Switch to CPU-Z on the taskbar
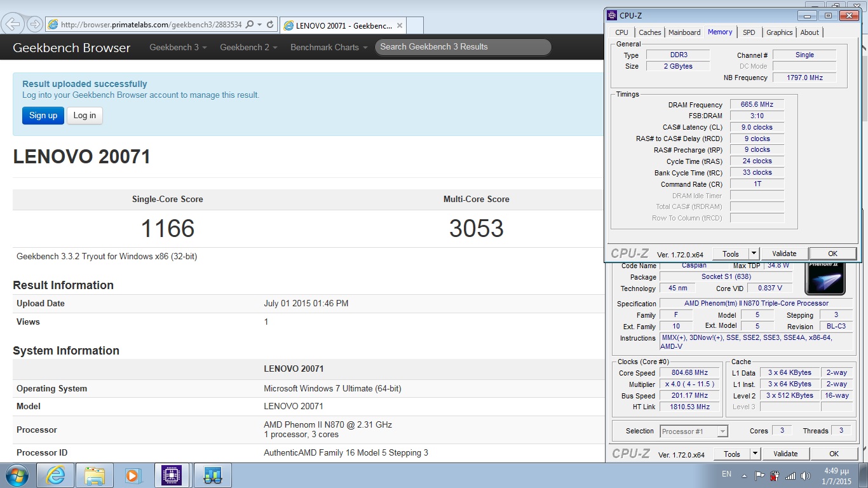 pyautogui.click(x=172, y=475)
